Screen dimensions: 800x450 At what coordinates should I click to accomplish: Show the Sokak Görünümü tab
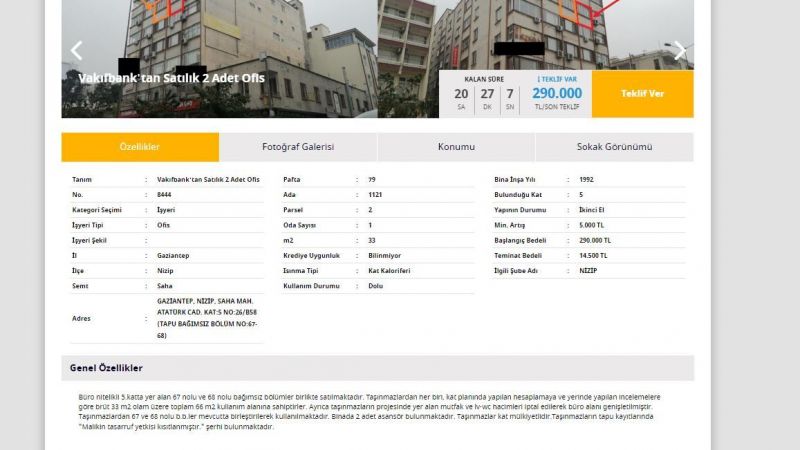(614, 147)
